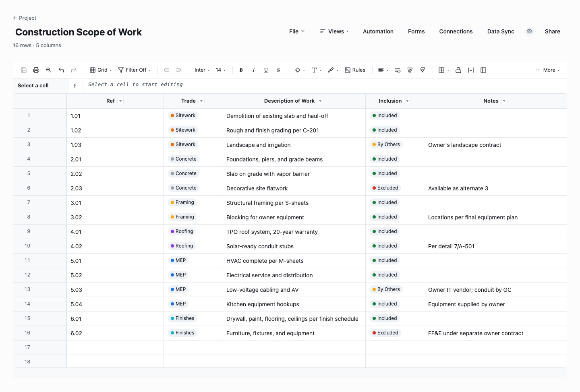Open the text alignment options
The image size is (580, 392).
tap(383, 70)
